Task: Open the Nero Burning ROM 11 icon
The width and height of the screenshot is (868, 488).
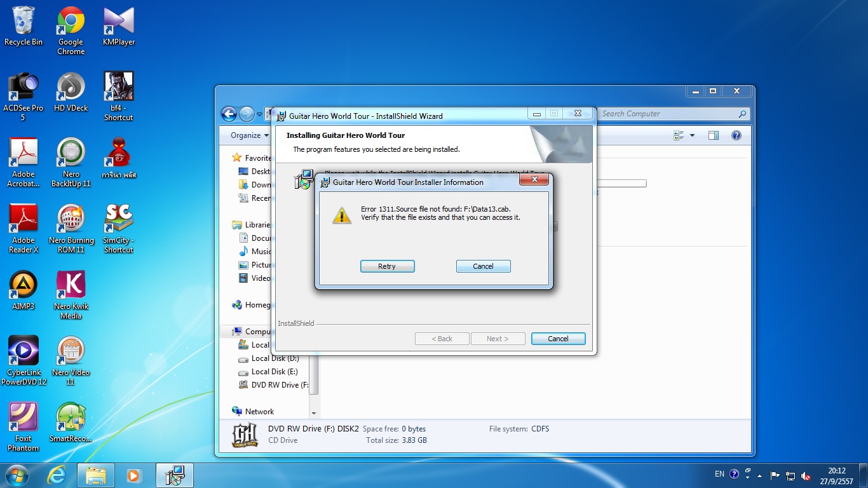Action: [71, 221]
